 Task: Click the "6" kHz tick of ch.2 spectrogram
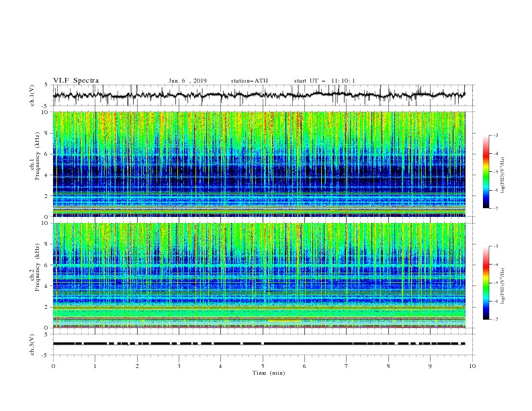(x=46, y=265)
